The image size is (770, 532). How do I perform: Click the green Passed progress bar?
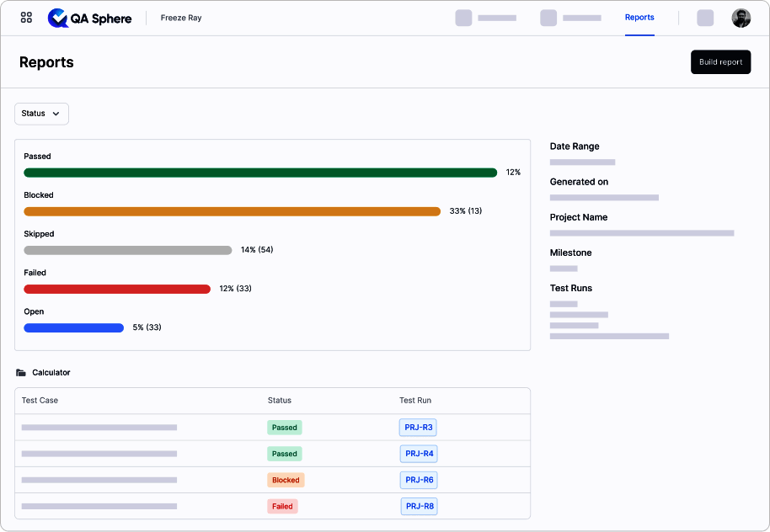coord(261,172)
